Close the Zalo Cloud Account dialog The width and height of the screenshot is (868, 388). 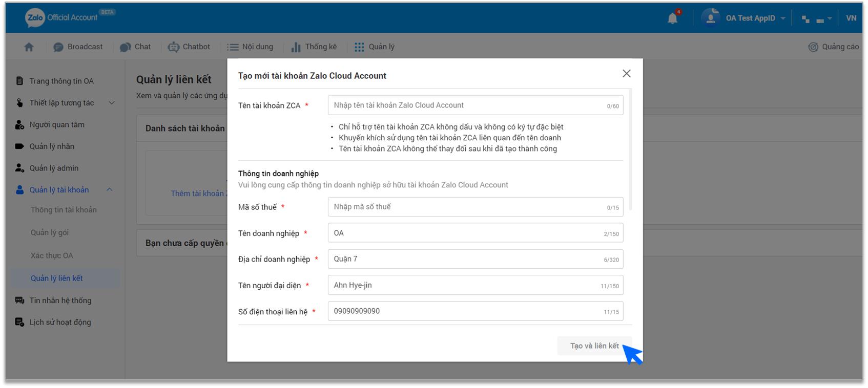(626, 74)
